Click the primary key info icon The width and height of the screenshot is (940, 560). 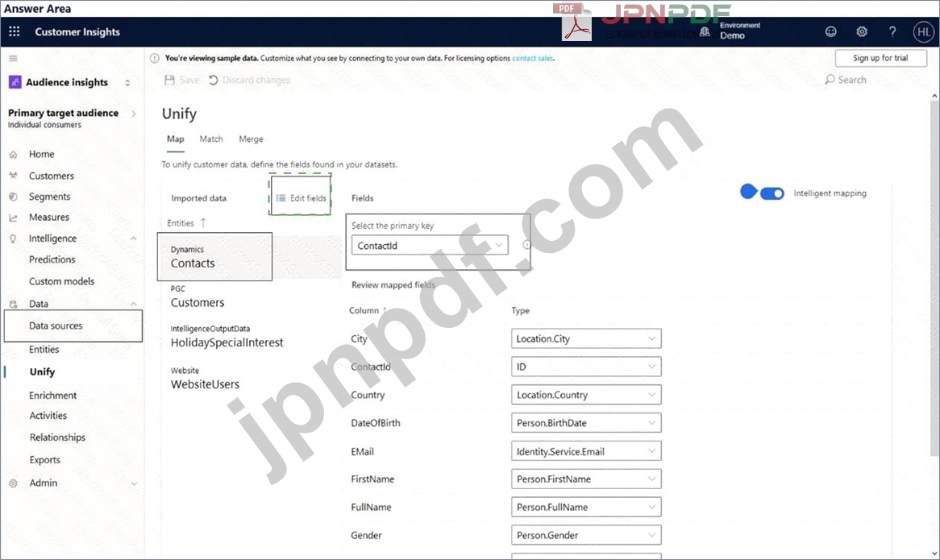coord(526,245)
